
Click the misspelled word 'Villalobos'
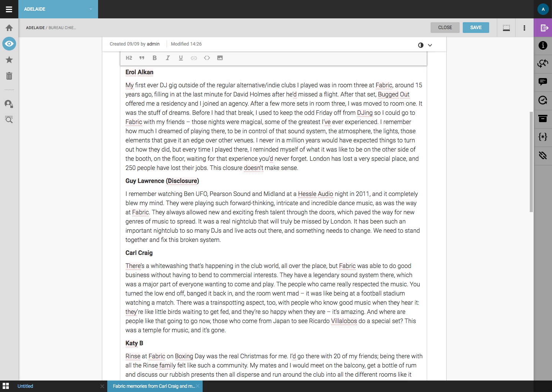tap(344, 321)
